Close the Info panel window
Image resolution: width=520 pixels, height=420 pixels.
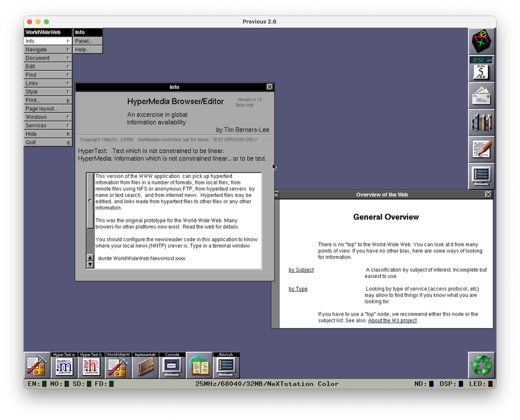(x=269, y=87)
